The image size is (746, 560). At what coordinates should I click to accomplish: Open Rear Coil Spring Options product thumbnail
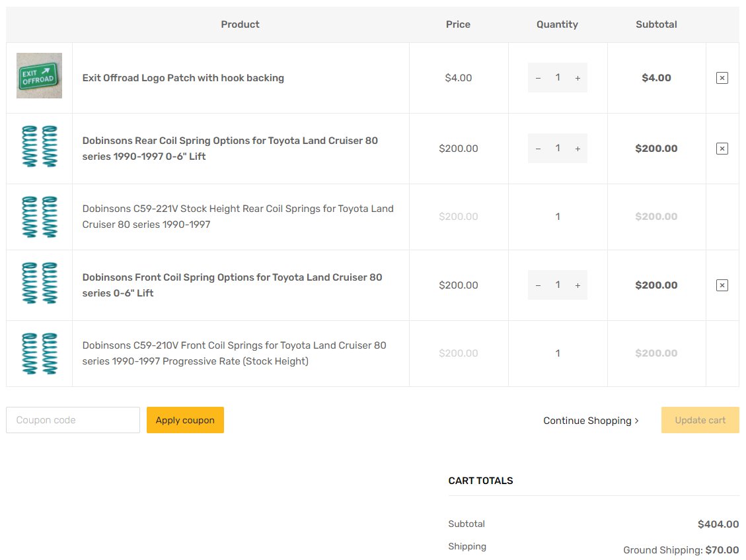[39, 147]
